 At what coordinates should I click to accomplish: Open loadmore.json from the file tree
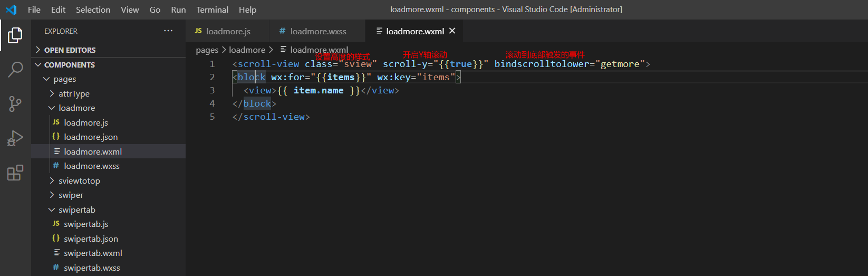pyautogui.click(x=91, y=137)
